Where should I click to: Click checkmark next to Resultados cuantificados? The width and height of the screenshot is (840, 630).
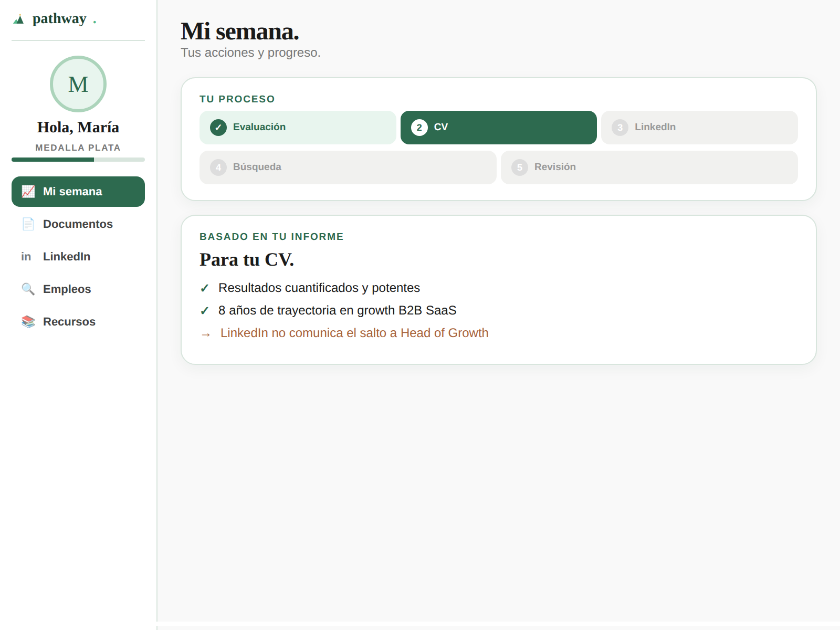pyautogui.click(x=205, y=288)
